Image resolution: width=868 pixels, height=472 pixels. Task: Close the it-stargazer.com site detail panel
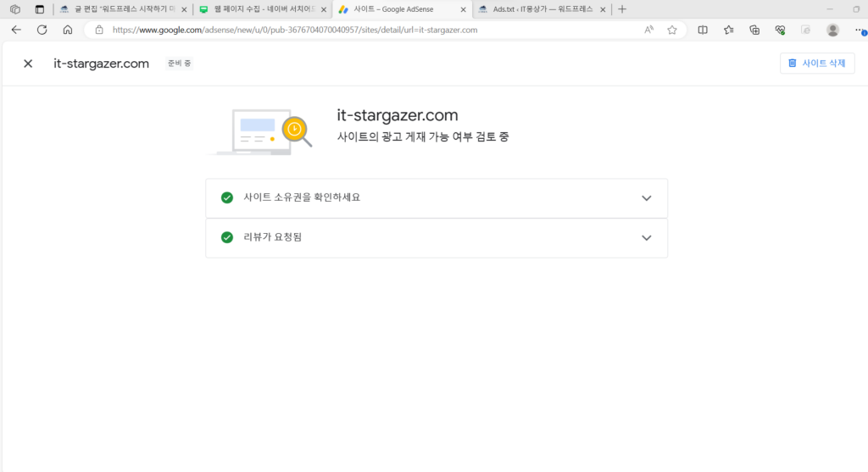pos(28,64)
